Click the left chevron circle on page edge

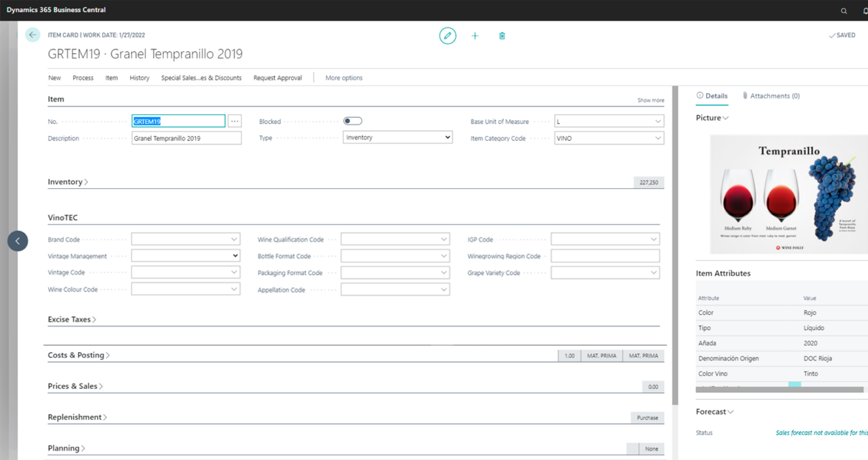(17, 241)
